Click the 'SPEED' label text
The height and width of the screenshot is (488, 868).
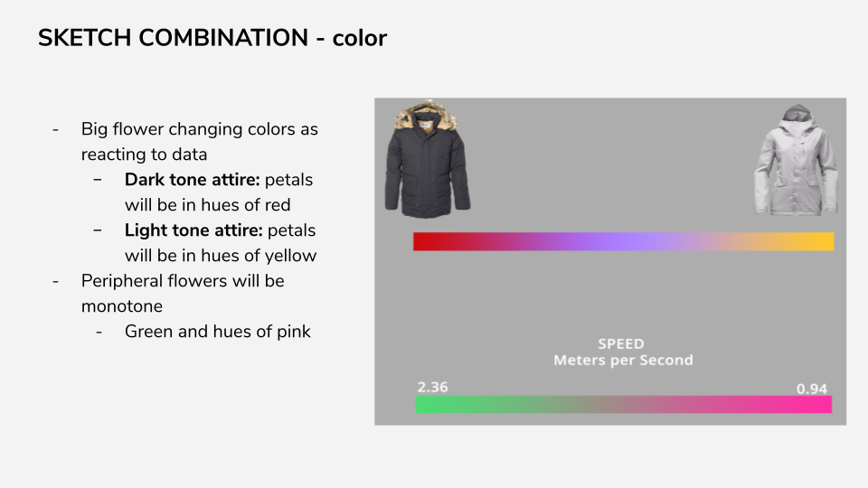[621, 343]
